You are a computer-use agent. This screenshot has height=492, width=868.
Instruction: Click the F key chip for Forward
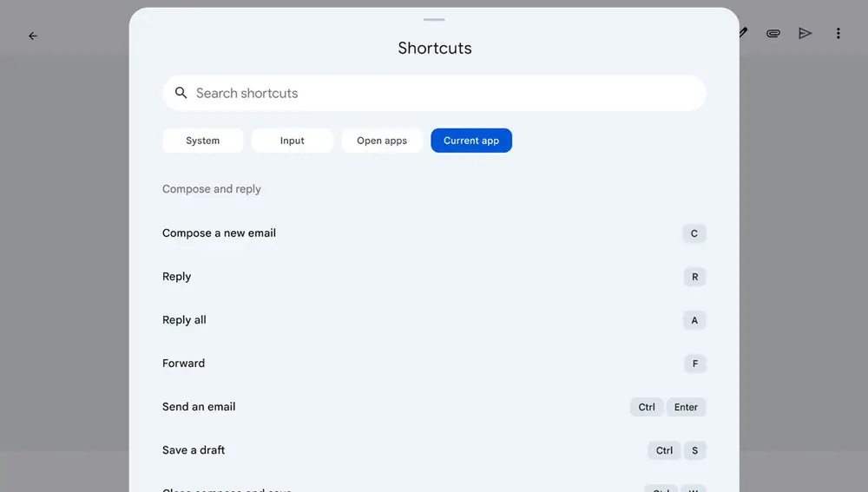(694, 364)
